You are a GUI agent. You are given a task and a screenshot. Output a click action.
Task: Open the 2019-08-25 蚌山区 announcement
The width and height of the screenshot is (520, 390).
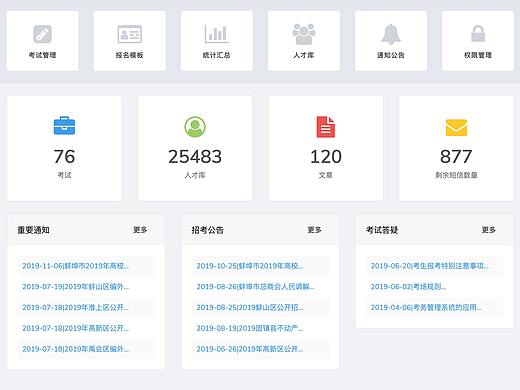pos(250,307)
